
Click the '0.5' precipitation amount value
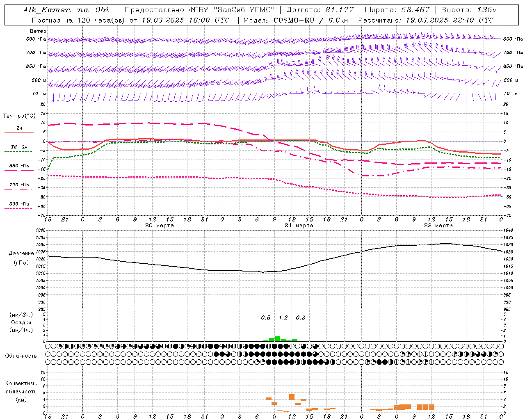(x=266, y=318)
